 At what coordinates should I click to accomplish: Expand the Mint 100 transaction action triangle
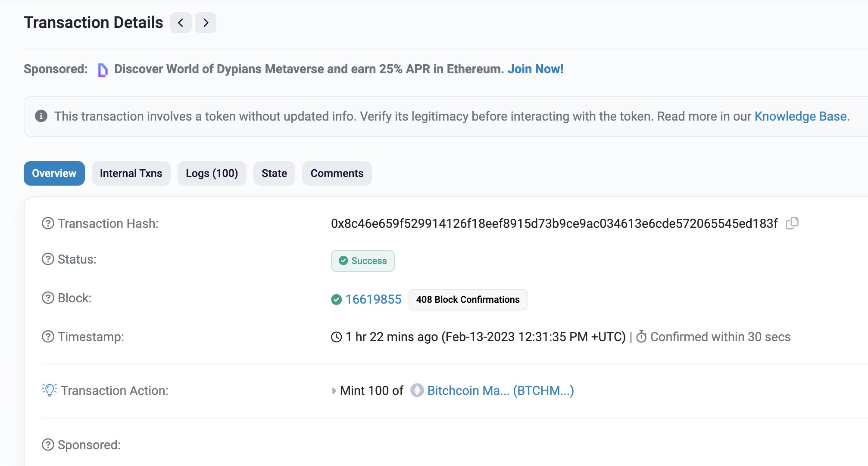coord(334,391)
